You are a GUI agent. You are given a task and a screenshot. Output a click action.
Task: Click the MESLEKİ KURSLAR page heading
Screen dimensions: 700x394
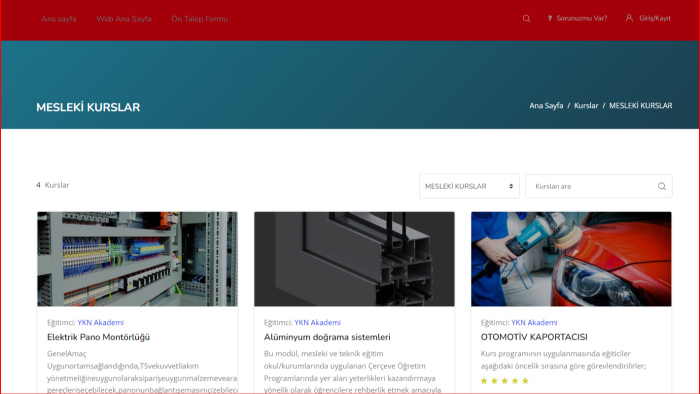(x=88, y=107)
